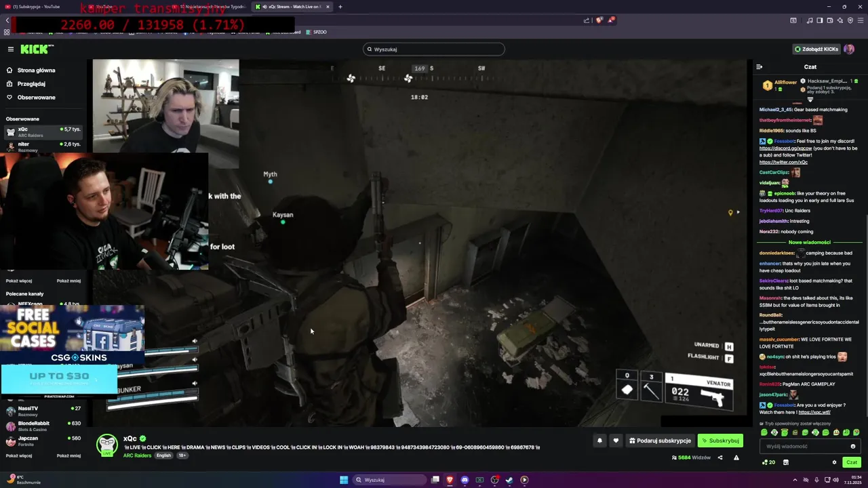Click xQc streamer avatar below video

pos(107,445)
